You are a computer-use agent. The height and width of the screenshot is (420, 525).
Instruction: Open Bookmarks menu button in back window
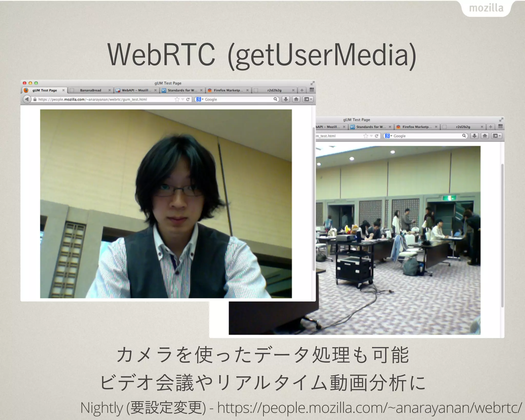tap(497, 136)
